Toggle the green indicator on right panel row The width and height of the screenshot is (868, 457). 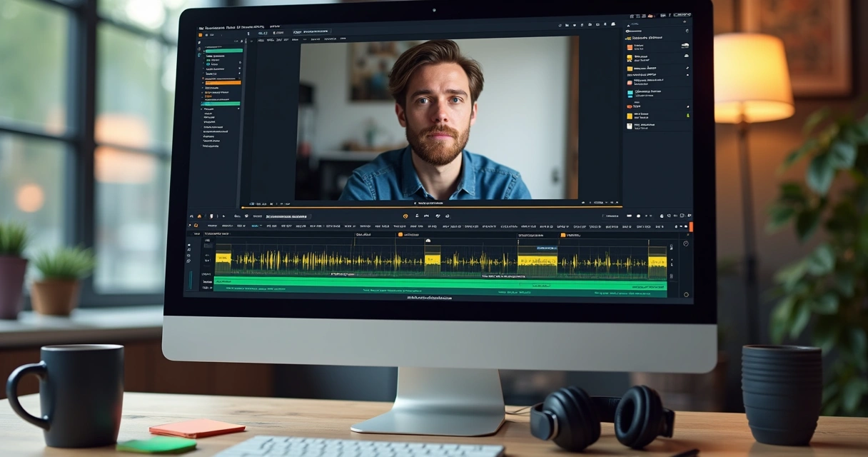tap(688, 115)
